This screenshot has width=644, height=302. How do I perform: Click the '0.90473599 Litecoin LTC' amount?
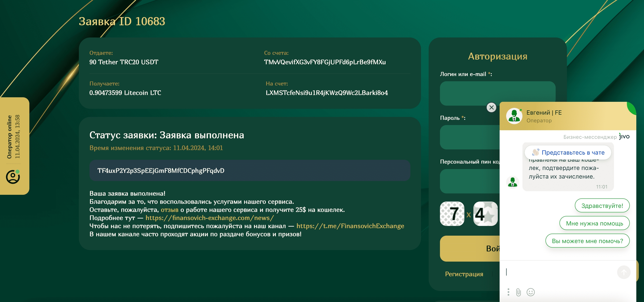click(x=125, y=93)
